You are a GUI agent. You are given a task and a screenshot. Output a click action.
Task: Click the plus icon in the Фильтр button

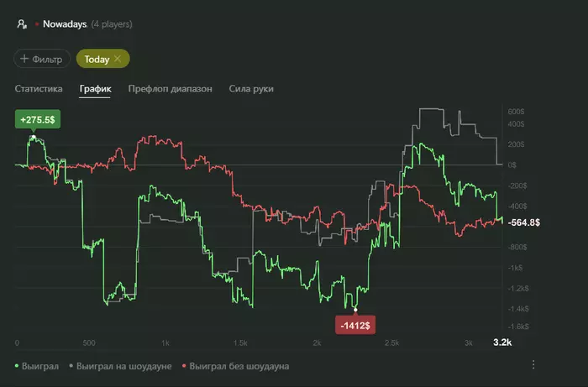click(x=24, y=59)
